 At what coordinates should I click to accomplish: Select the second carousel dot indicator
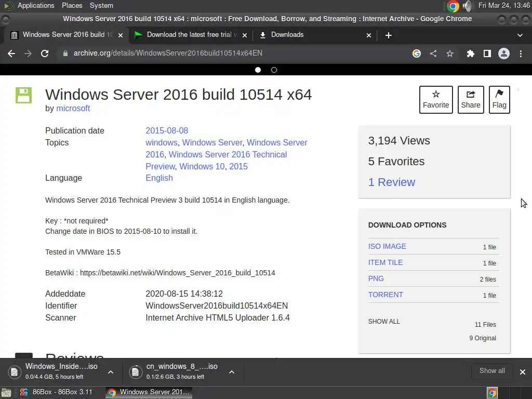[274, 70]
